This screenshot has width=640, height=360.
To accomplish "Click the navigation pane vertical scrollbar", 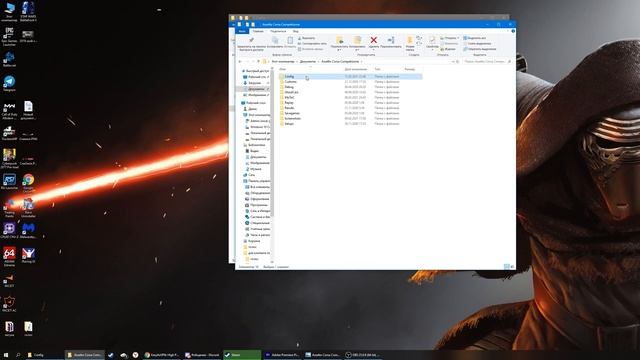I will 272,143.
